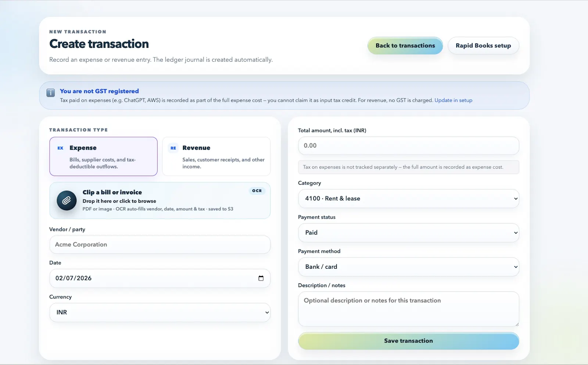This screenshot has height=365, width=588.
Task: Click the EX badge on Expense card
Action: 60,148
